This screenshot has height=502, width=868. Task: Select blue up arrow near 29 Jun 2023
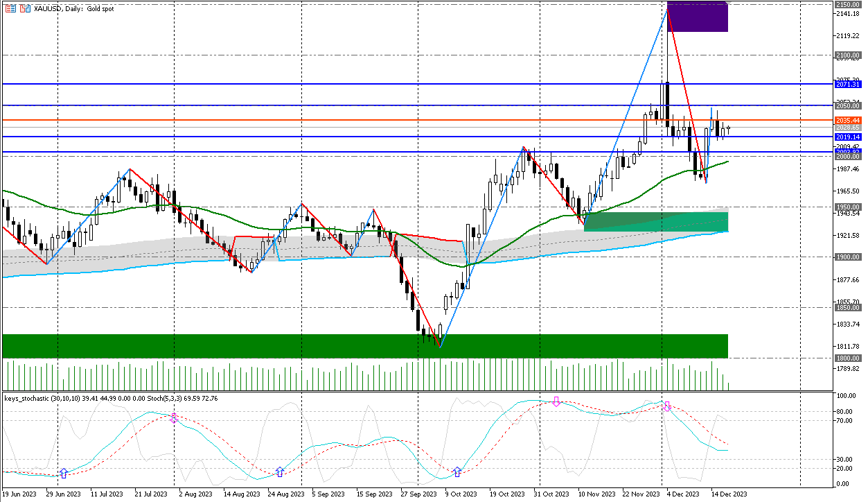coord(63,473)
